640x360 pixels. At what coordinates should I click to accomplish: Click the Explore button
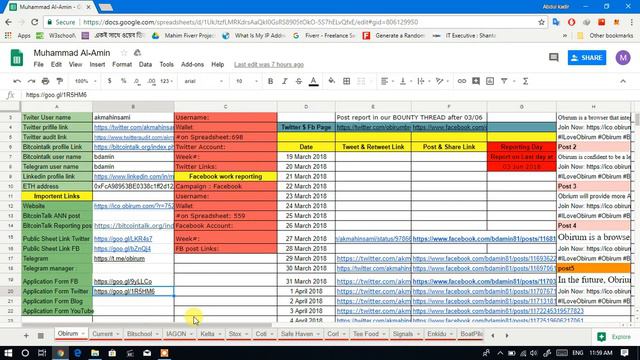[x=614, y=337]
